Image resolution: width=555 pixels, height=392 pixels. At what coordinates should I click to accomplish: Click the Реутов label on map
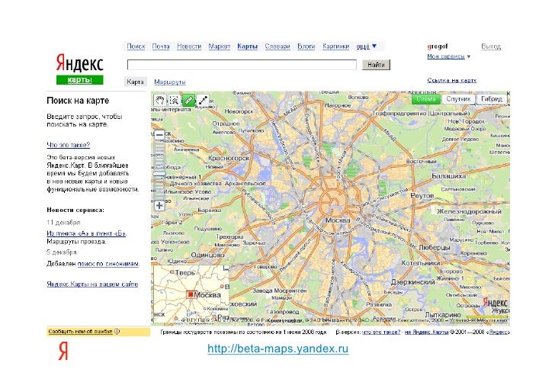422,195
